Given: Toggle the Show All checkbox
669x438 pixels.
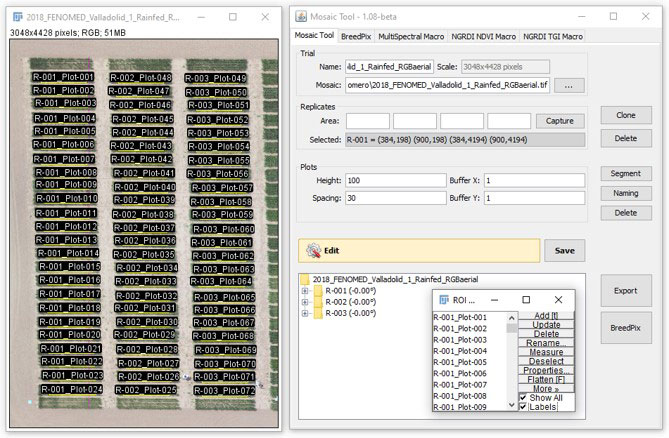Looking at the screenshot, I should pos(523,397).
